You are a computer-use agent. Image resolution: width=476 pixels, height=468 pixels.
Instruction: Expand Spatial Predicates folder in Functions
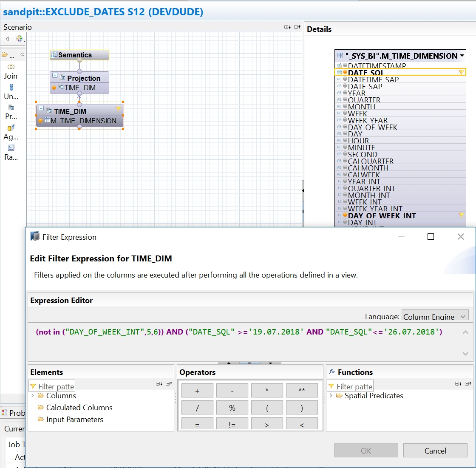coord(331,395)
